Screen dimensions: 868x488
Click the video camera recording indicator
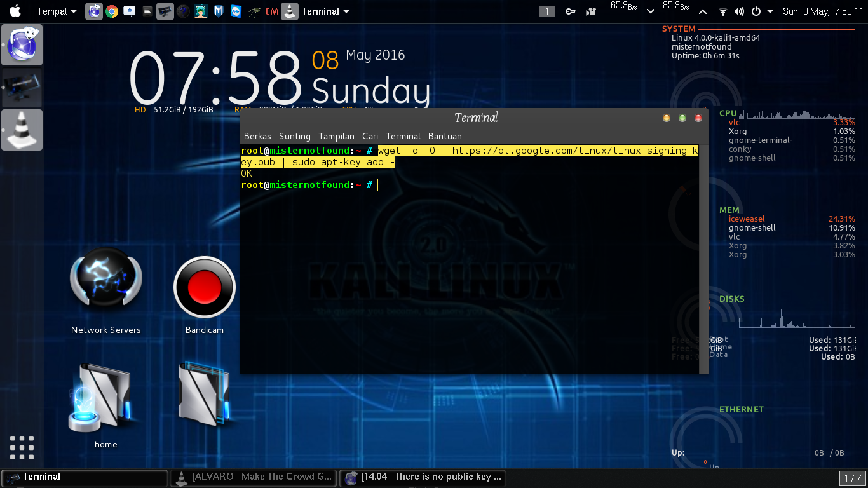point(591,11)
